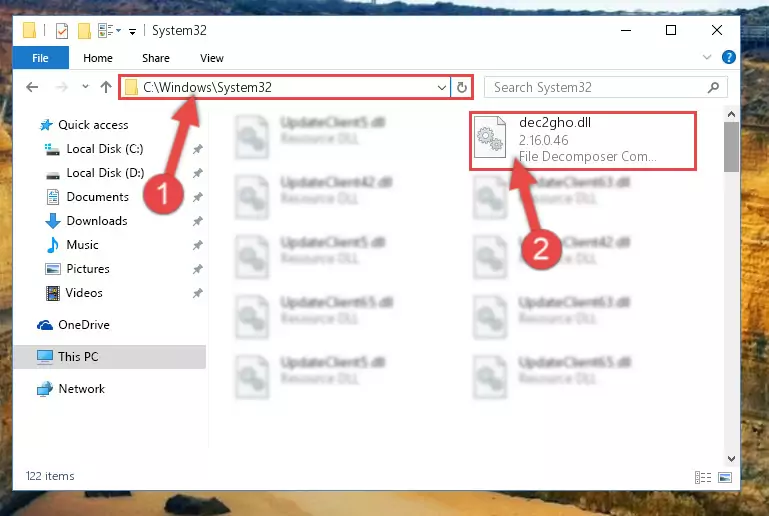Click the view options icon in title bar

109,31
